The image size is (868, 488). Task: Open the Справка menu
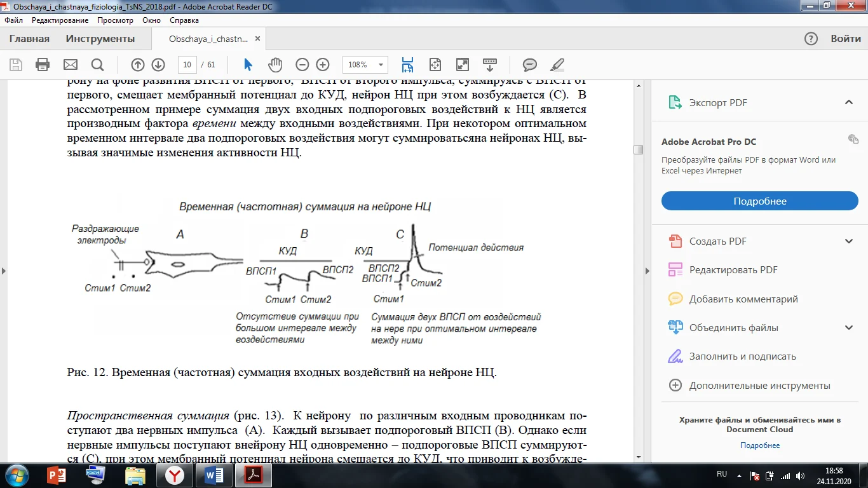184,20
